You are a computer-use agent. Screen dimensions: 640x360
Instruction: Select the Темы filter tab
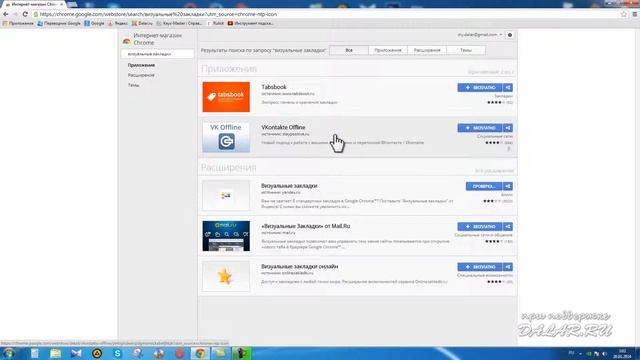(x=466, y=50)
